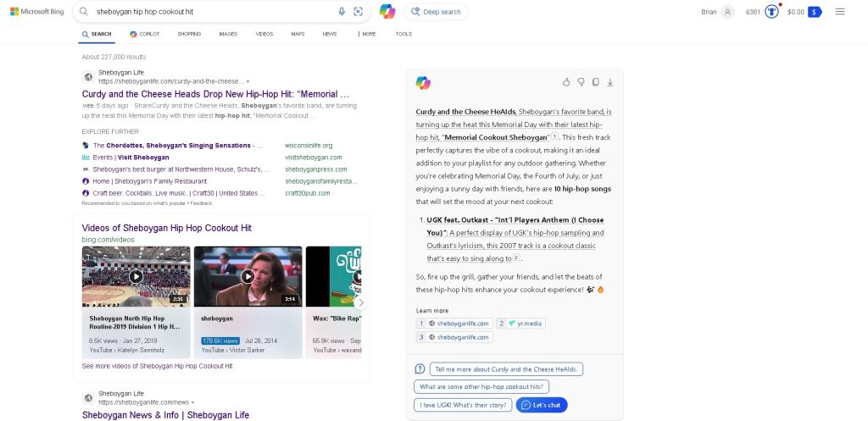This screenshot has height=421, width=868.
Task: Click the bing.com/videos link
Action: tap(108, 240)
